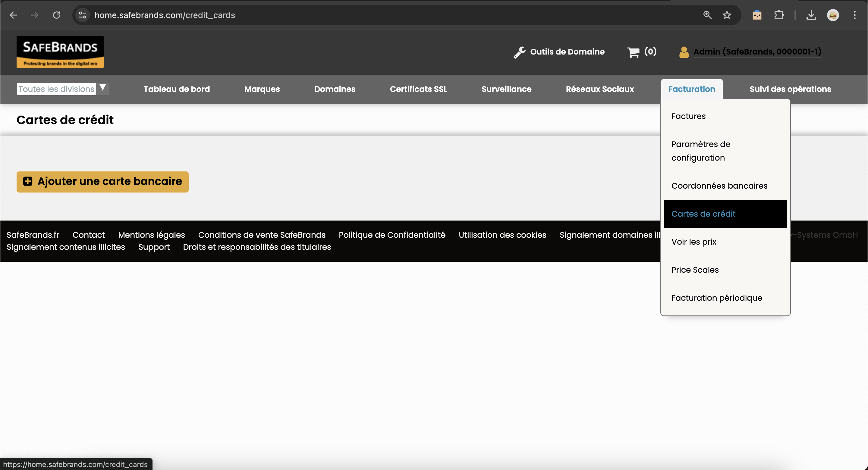The height and width of the screenshot is (470, 868).
Task: Open the Outils de Domaine link
Action: coord(567,52)
